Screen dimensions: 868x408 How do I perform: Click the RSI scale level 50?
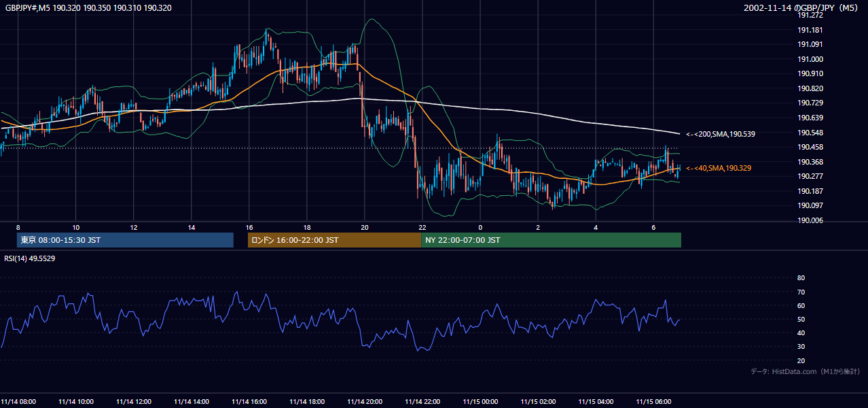tap(801, 320)
